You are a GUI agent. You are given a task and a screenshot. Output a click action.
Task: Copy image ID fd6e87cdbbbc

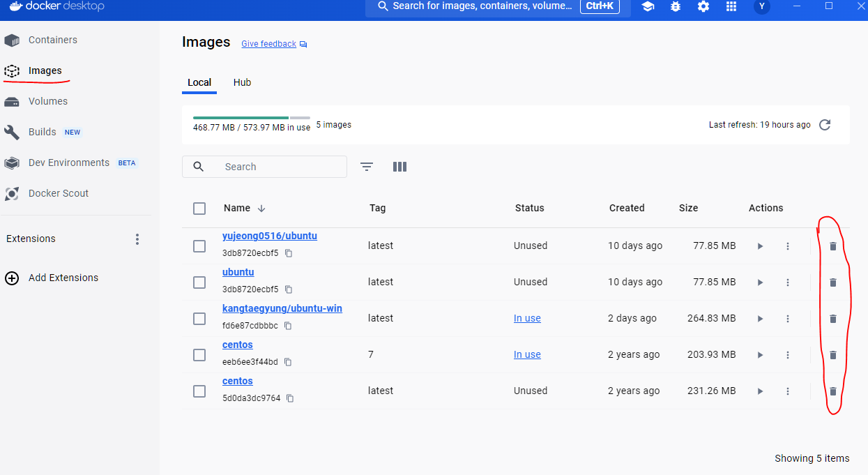tap(288, 326)
